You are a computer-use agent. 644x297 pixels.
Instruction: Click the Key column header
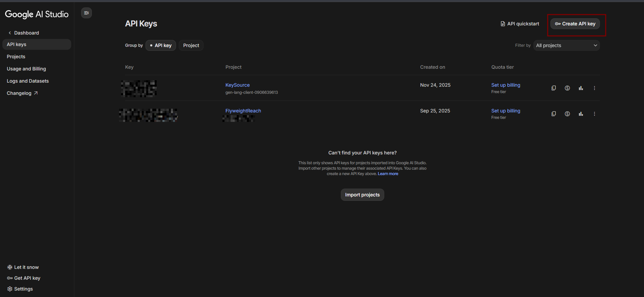129,67
